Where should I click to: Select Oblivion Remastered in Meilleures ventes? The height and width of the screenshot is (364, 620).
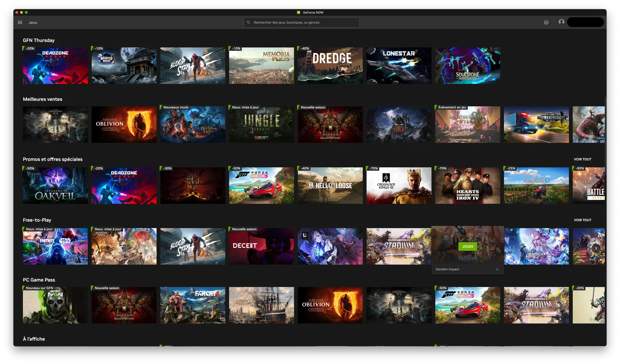[124, 124]
